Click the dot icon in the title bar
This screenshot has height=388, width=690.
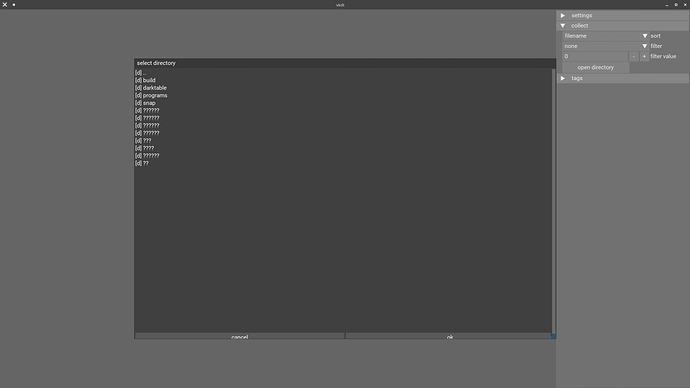click(x=14, y=5)
